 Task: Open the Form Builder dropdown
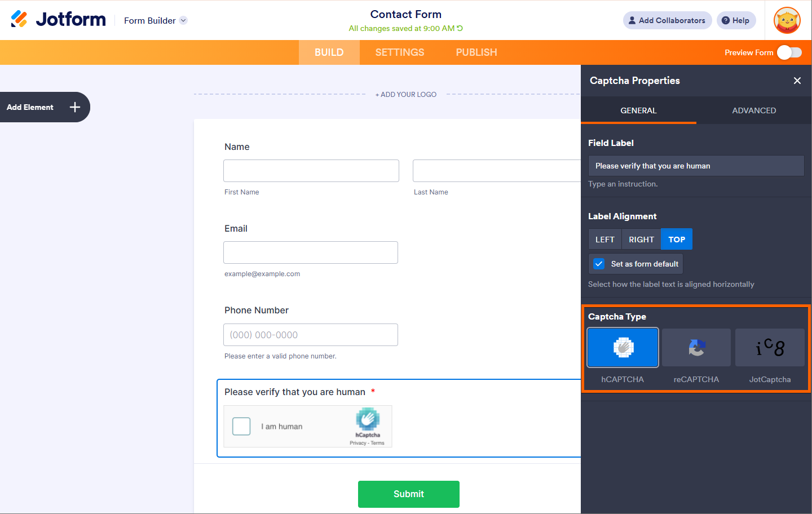click(156, 20)
